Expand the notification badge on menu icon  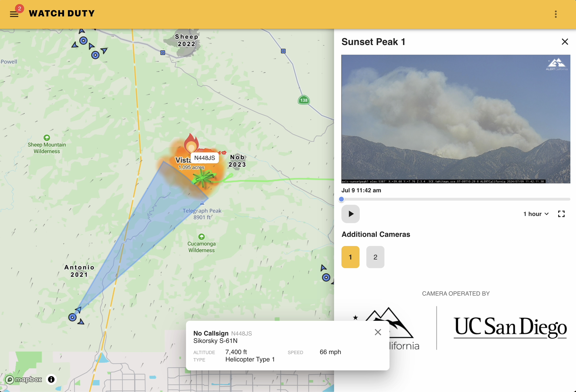point(20,8)
